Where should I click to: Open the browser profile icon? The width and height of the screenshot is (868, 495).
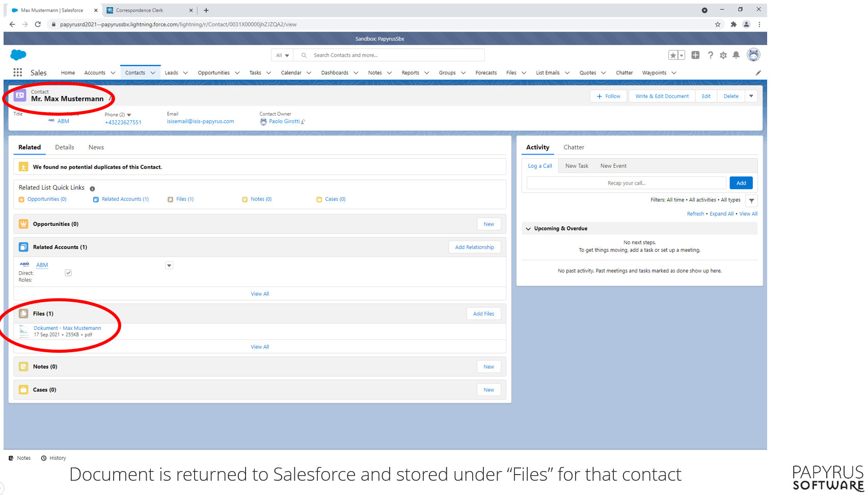(x=746, y=24)
